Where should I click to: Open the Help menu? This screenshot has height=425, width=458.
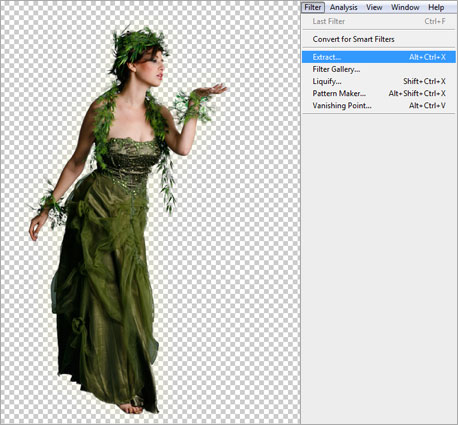click(x=436, y=7)
